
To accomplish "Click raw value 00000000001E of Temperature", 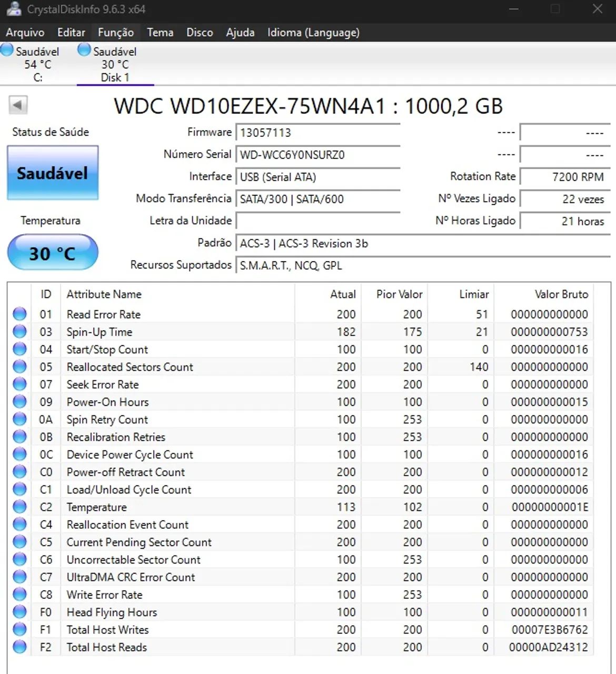I will click(550, 507).
